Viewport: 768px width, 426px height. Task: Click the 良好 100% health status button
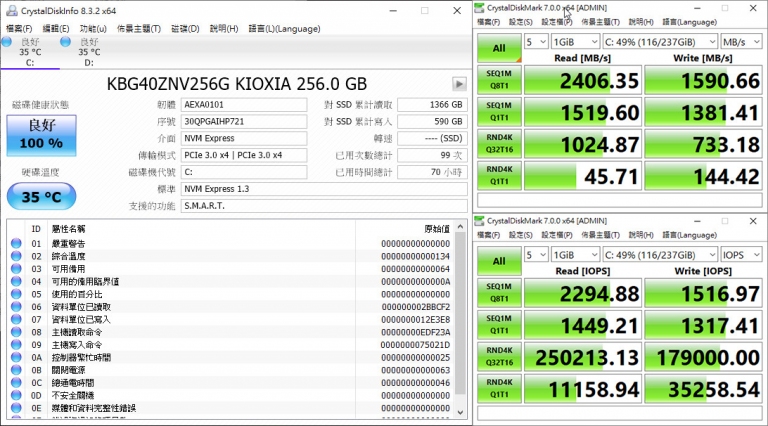coord(42,136)
